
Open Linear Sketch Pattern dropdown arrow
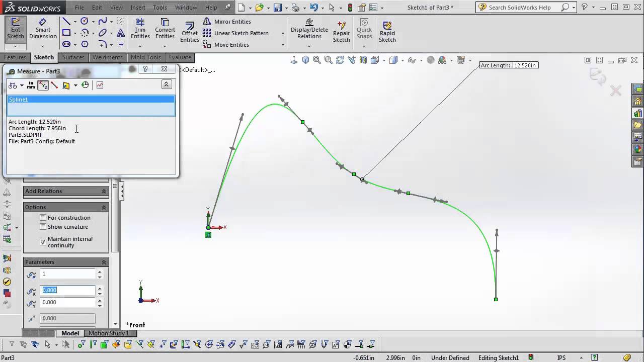click(283, 33)
